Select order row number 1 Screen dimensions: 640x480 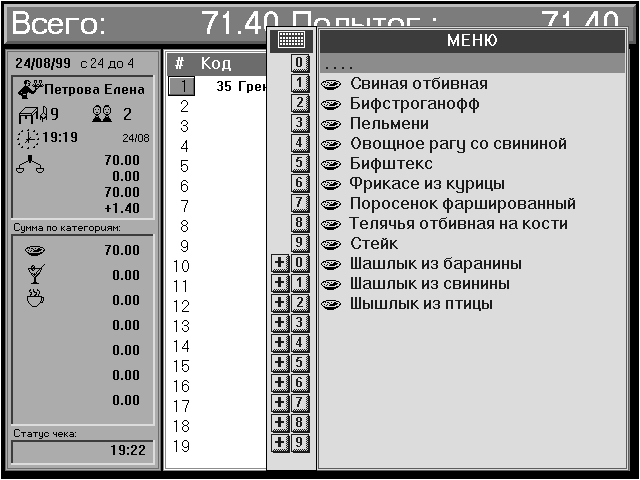[182, 86]
